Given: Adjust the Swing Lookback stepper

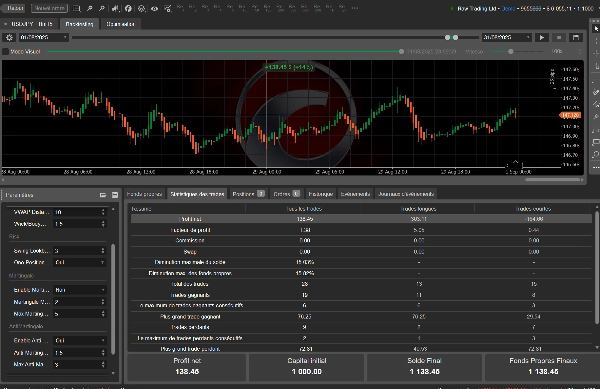Looking at the screenshot, I should coord(103,251).
